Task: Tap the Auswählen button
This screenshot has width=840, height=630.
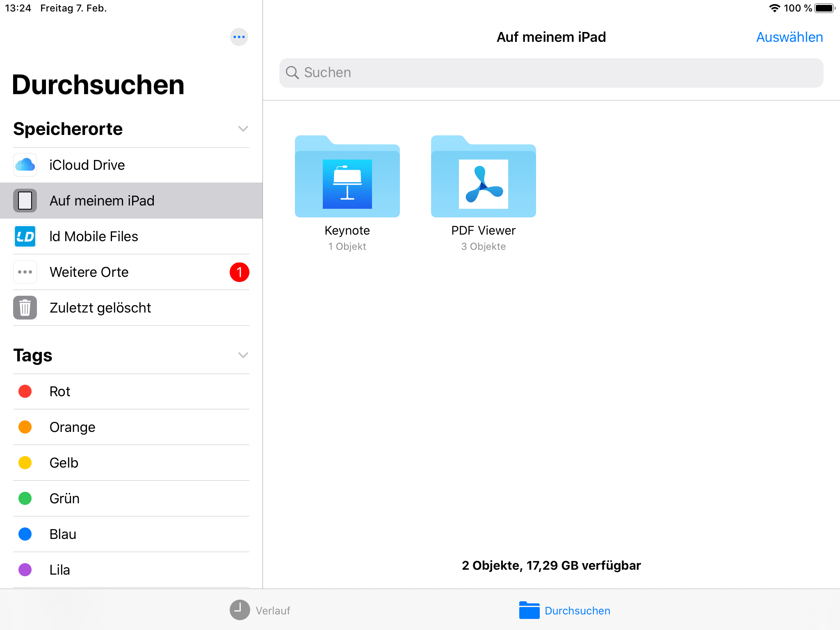Action: [790, 37]
